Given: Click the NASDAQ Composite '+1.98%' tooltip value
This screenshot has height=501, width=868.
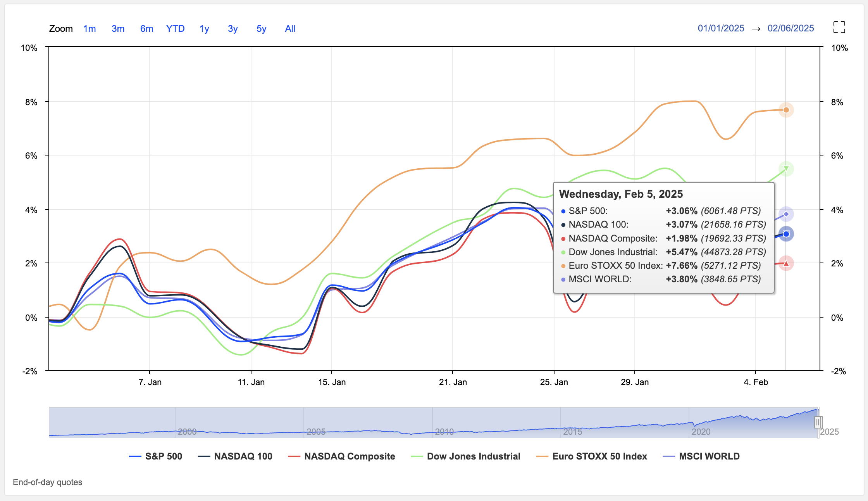Looking at the screenshot, I should 682,238.
